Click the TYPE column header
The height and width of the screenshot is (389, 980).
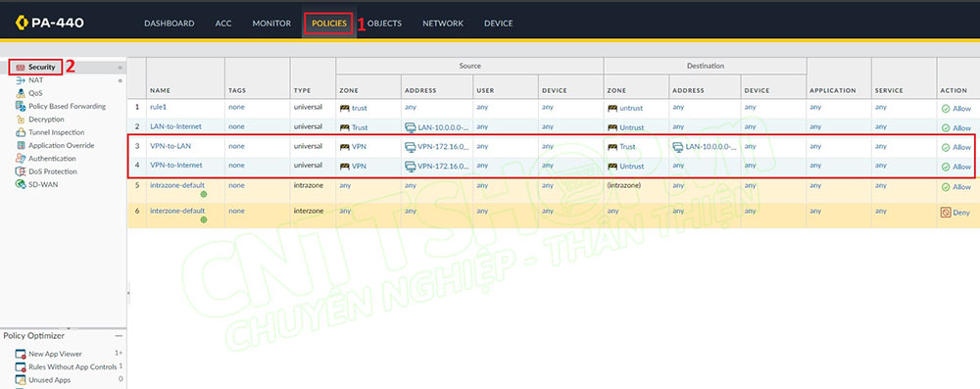point(302,91)
